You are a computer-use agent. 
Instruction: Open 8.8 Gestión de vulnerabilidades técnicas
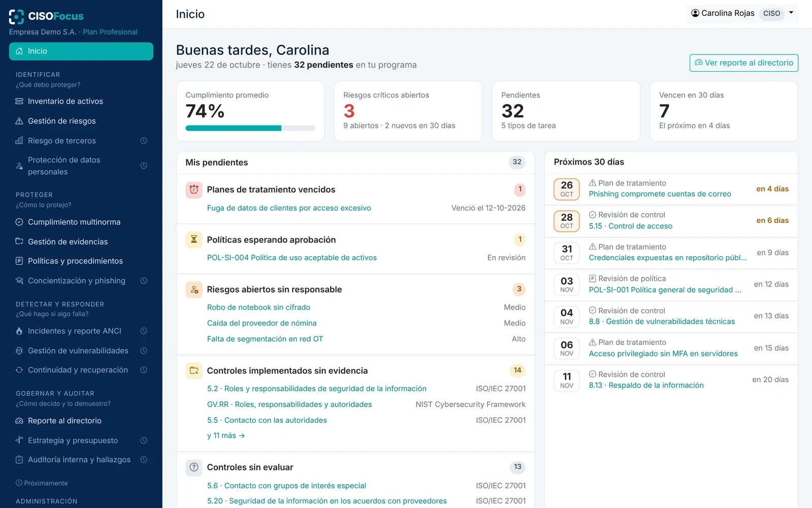pyautogui.click(x=662, y=322)
